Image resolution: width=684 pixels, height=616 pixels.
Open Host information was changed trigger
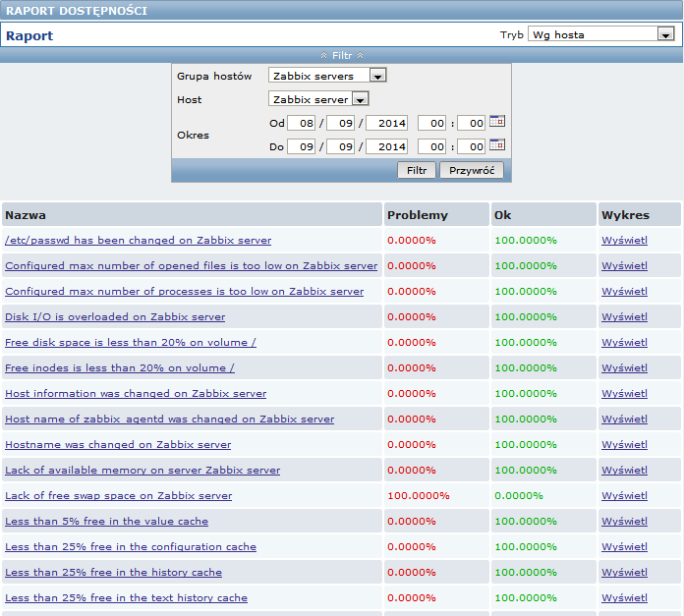click(x=136, y=394)
